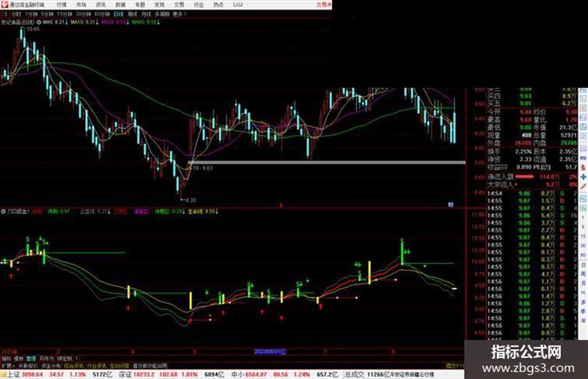
Task: Open the 热点 menu
Action: (x=218, y=4)
